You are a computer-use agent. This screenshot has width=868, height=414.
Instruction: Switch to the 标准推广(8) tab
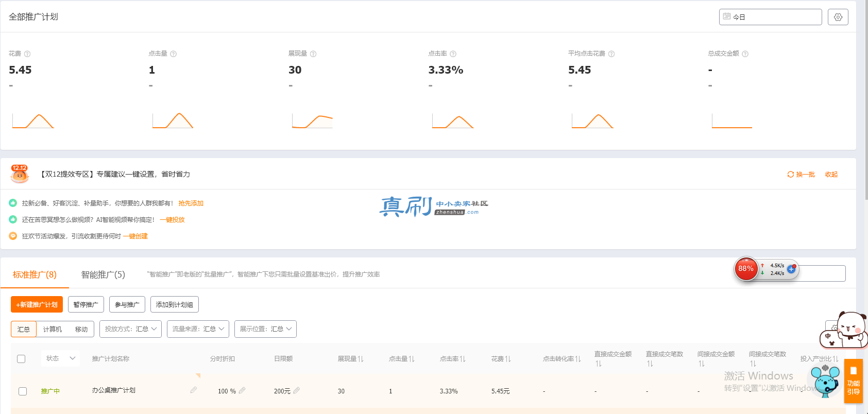click(35, 275)
